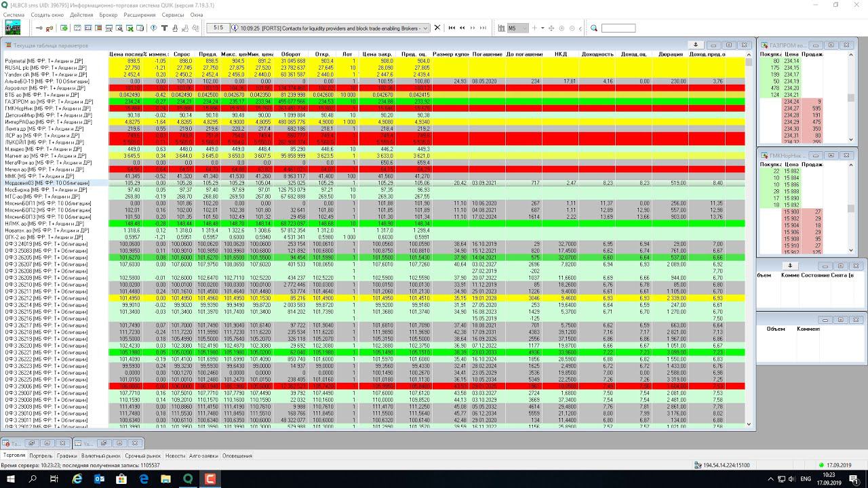Click the anchor button on orders panel
Screen dimensions: 868x488
tap(789, 266)
